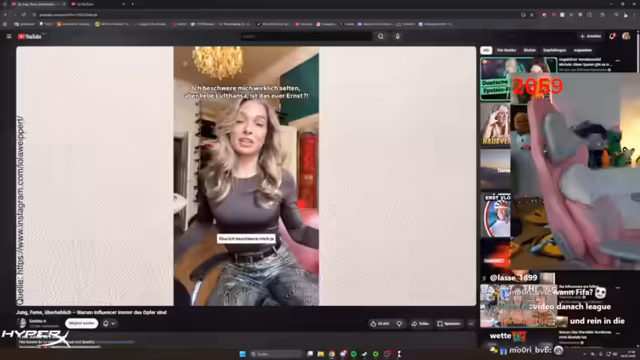This screenshot has width=640, height=360.
Task: Open more actions three-dot menu under video
Action: [x=471, y=324]
